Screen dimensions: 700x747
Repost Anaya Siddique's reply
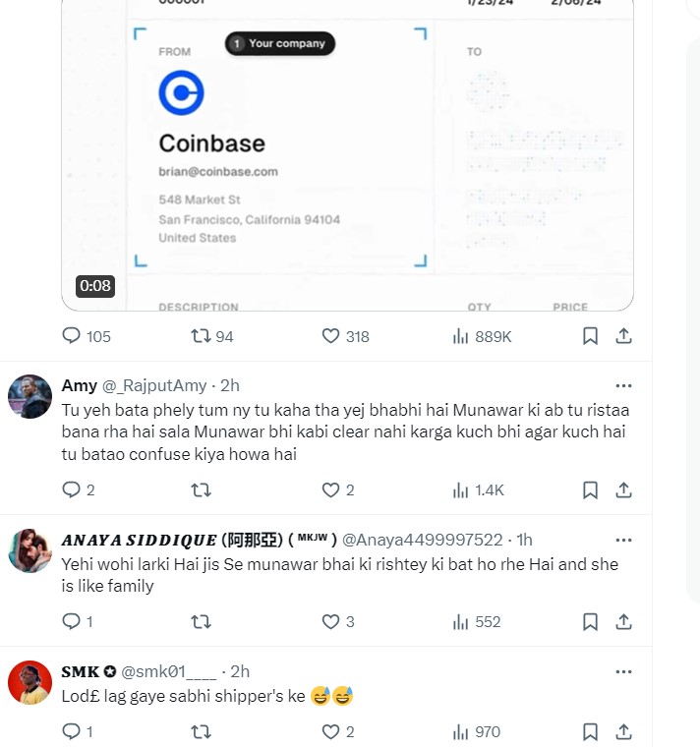[201, 621]
